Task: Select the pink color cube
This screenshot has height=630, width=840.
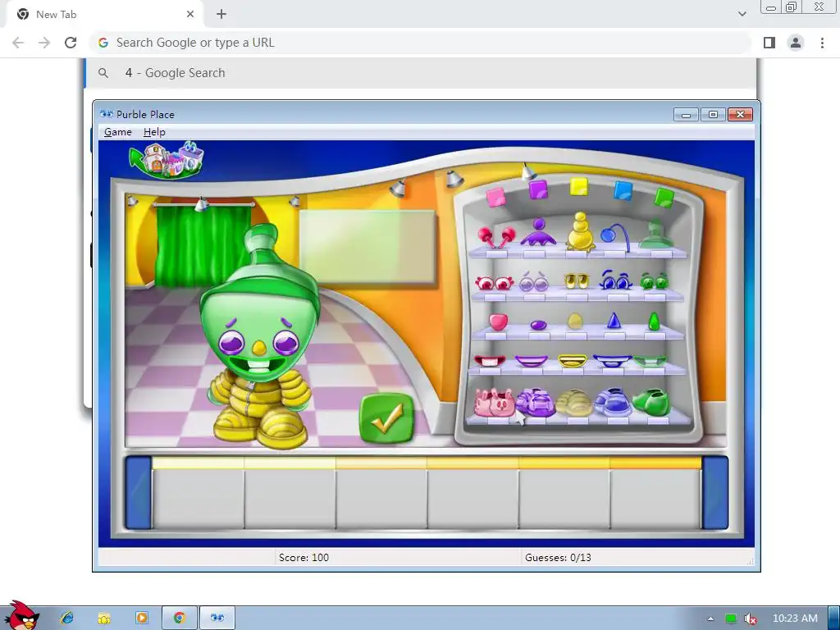Action: click(496, 197)
